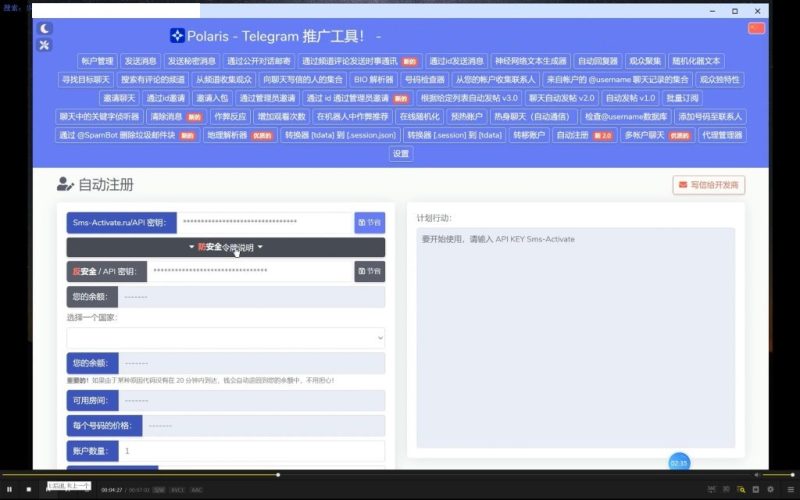Screen dimensions: 800x500
Task: Open the 转移账户 menu item
Action: pos(529,135)
